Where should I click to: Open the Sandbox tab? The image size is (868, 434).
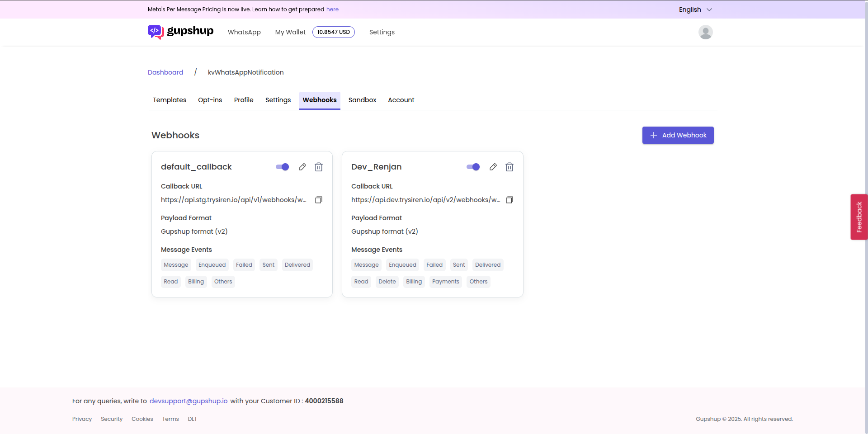tap(362, 100)
